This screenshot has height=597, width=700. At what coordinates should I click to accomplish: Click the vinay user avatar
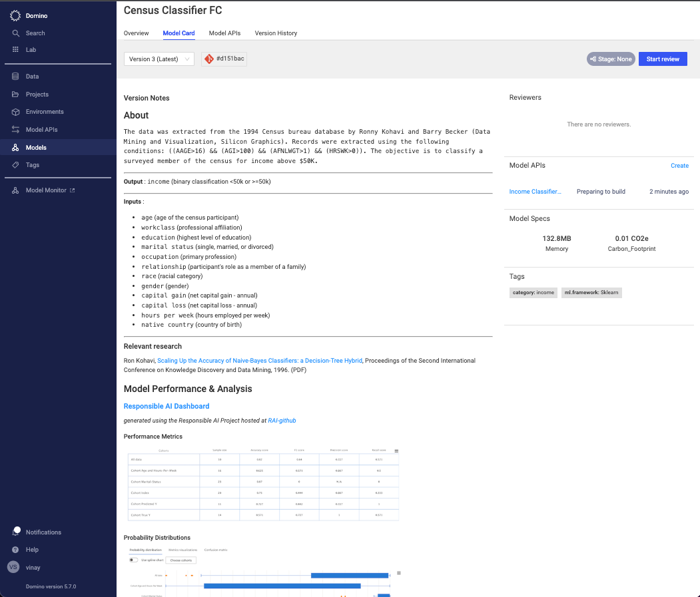13,567
